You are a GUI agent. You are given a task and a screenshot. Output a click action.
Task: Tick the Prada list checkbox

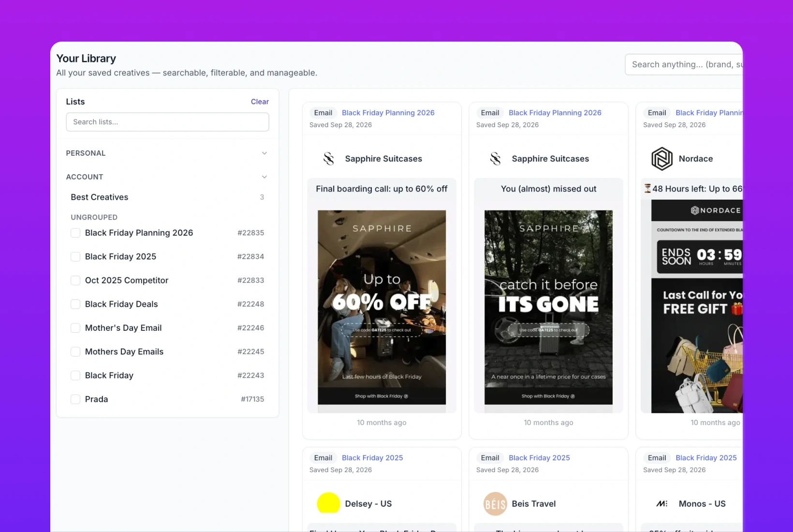[75, 399]
